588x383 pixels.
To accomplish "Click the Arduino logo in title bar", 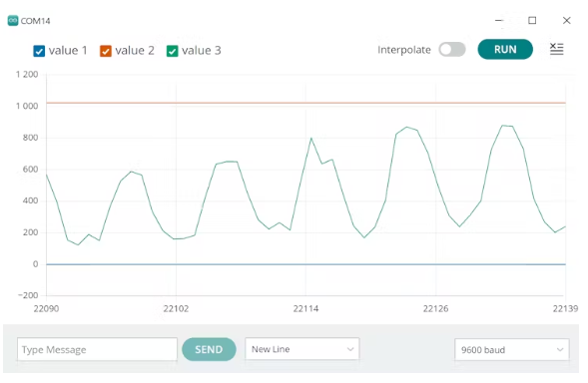I will click(x=13, y=20).
